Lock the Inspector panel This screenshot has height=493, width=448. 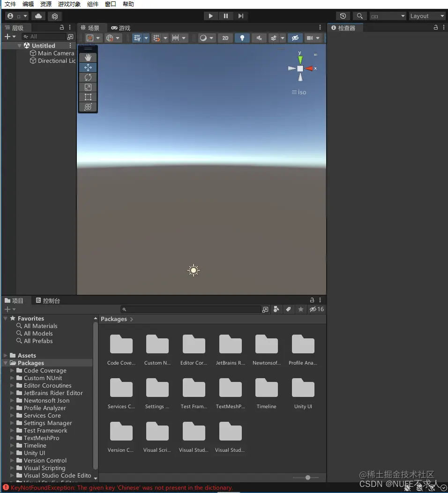pos(436,27)
